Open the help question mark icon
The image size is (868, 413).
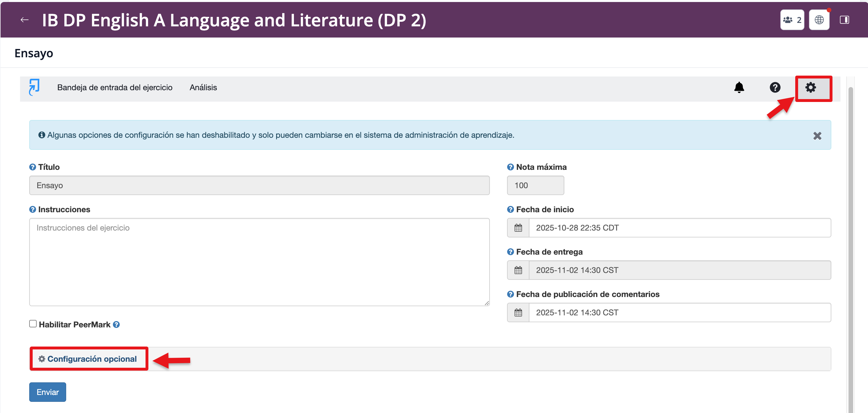[775, 88]
